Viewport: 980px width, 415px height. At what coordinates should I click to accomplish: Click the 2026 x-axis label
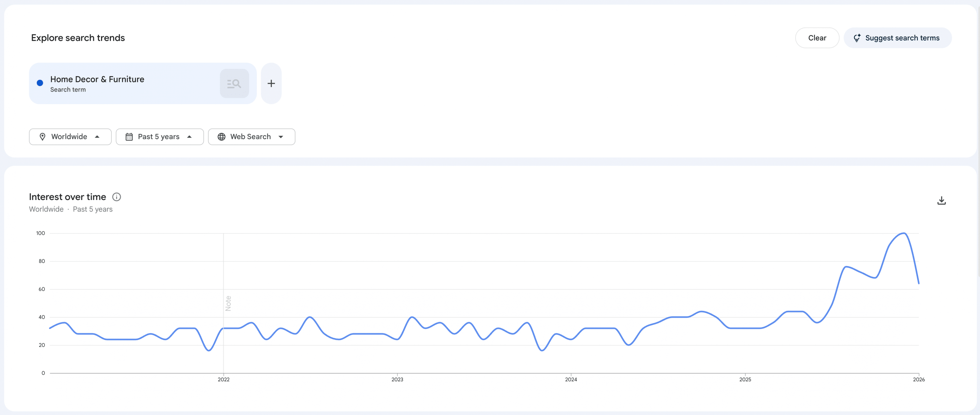(918, 379)
